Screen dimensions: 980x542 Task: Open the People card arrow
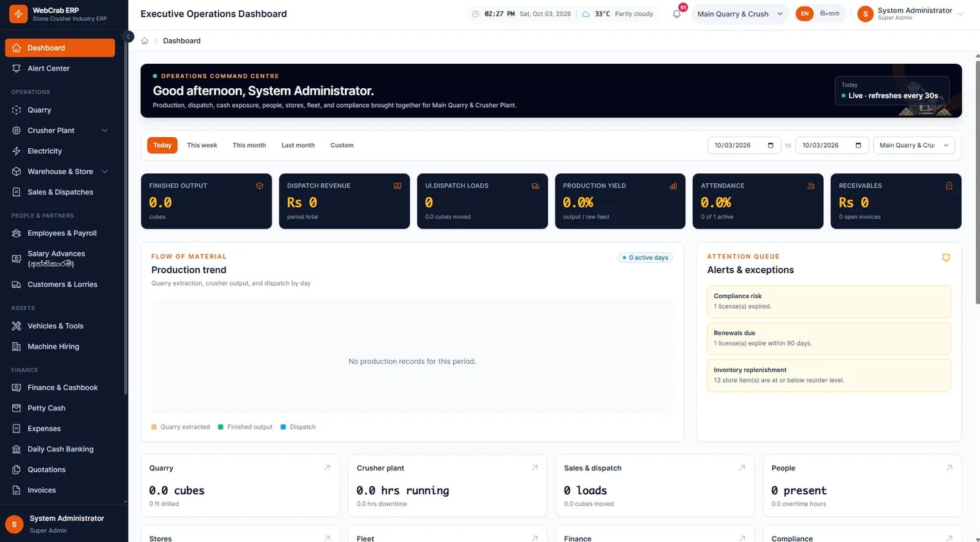[x=949, y=468]
